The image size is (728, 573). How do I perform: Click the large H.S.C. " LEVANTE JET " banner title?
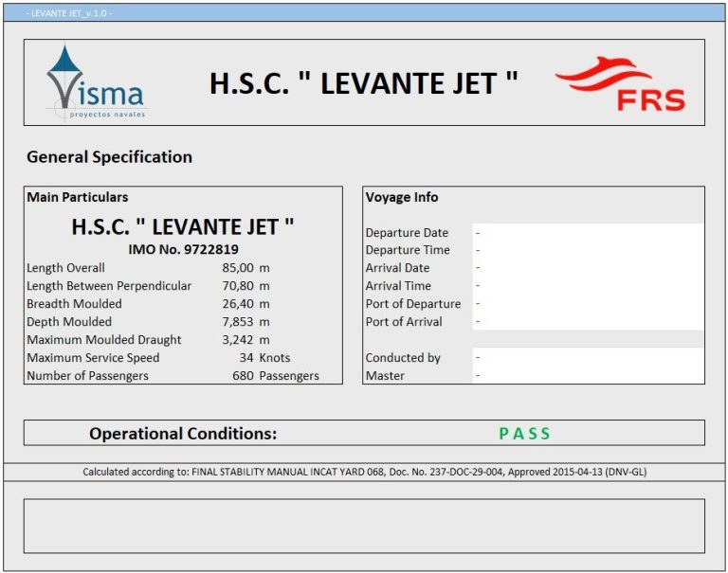pyautogui.click(x=364, y=83)
